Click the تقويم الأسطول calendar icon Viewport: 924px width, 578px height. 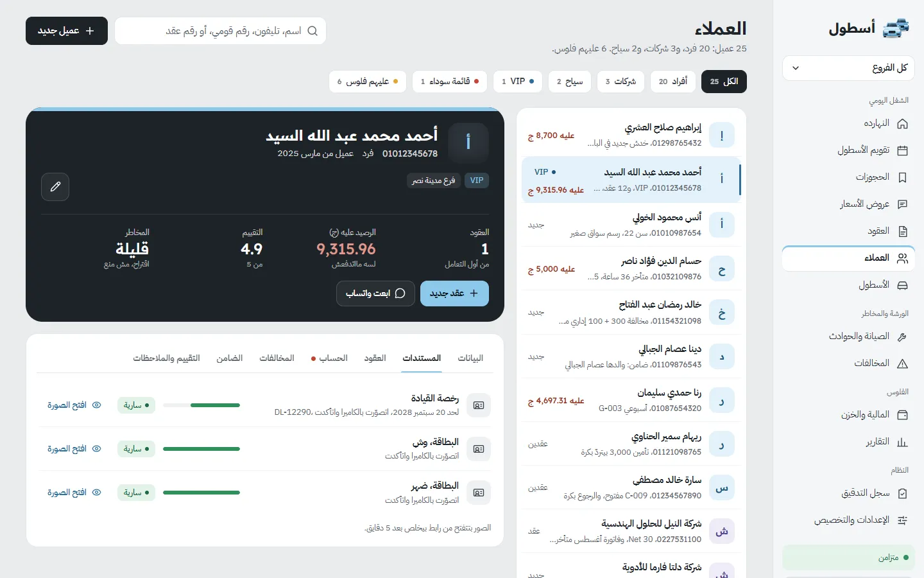[902, 150]
